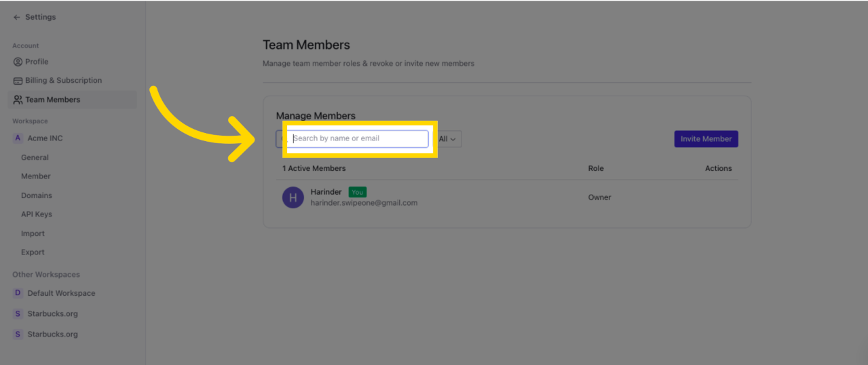This screenshot has width=868, height=365.
Task: Click harinder.swipeone@gmail.com email text
Action: click(364, 203)
